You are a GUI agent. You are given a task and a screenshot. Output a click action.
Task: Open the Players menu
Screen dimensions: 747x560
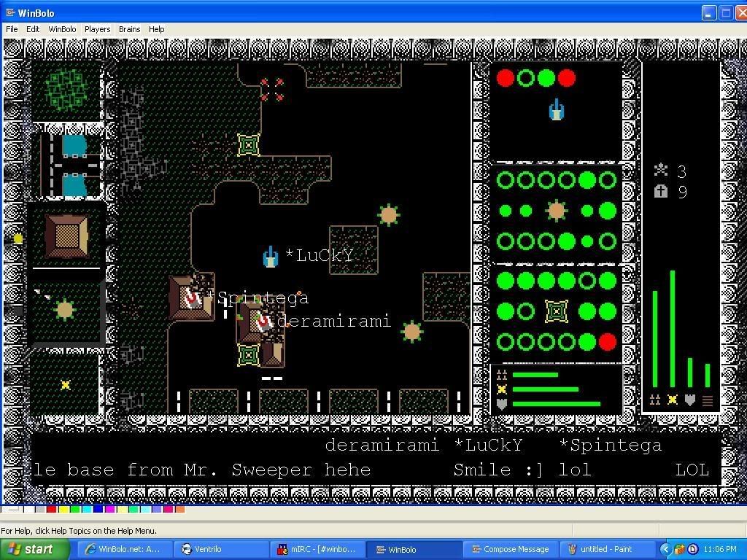pos(97,29)
